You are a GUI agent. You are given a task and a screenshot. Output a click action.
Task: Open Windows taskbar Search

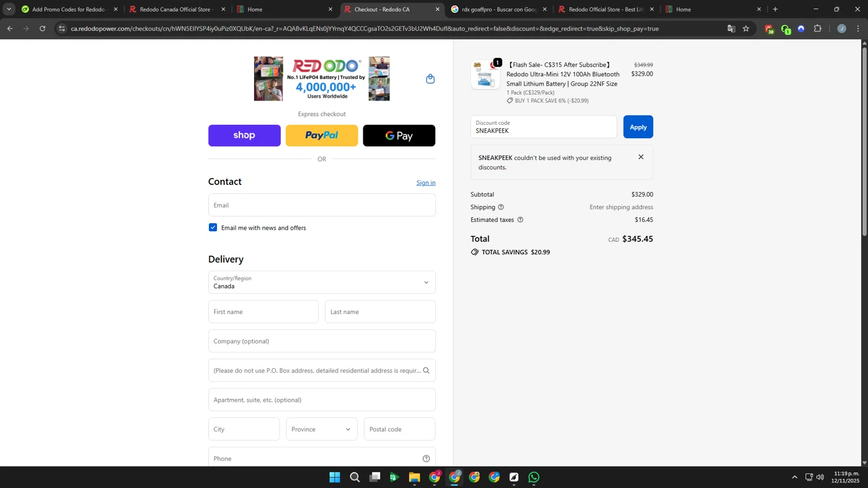tap(355, 477)
